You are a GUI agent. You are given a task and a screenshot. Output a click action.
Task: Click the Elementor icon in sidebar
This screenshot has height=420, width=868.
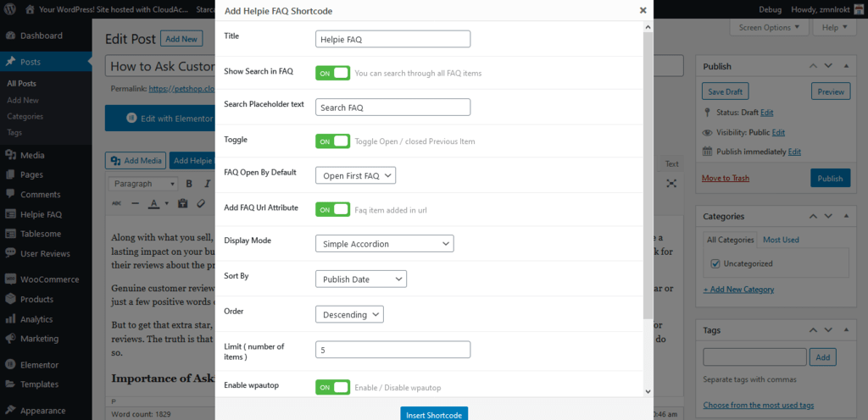[x=10, y=365]
